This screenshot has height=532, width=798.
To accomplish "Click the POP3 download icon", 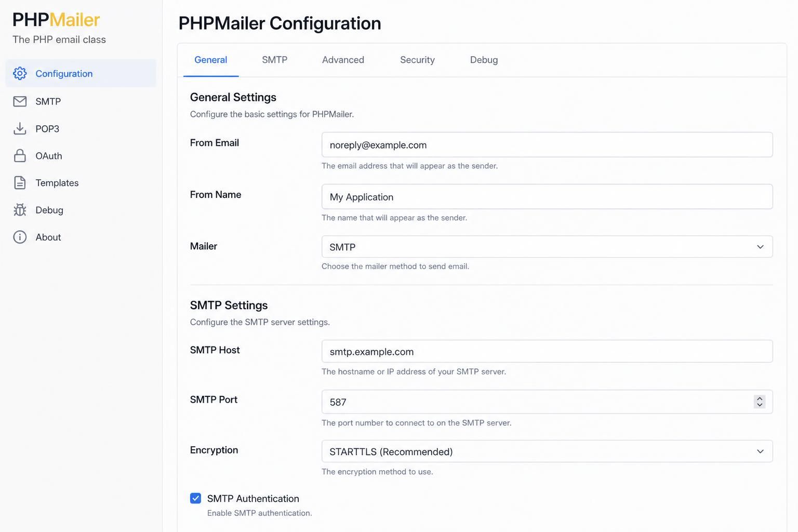I will 20,128.
